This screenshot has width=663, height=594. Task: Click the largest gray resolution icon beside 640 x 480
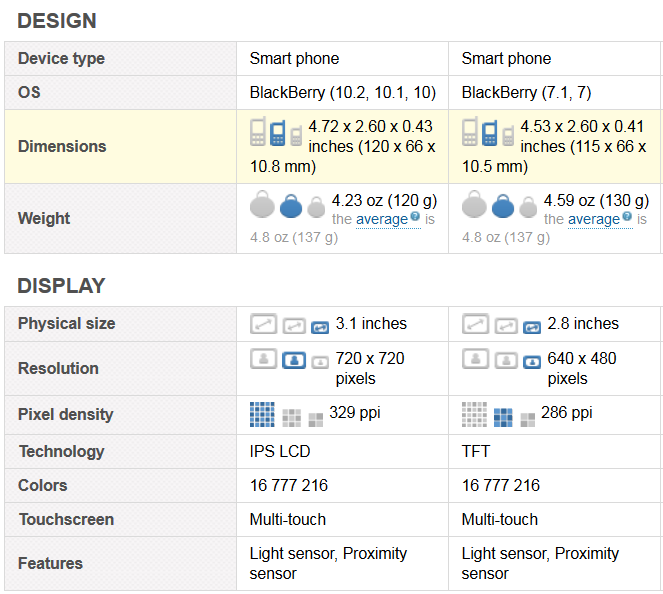coord(475,359)
